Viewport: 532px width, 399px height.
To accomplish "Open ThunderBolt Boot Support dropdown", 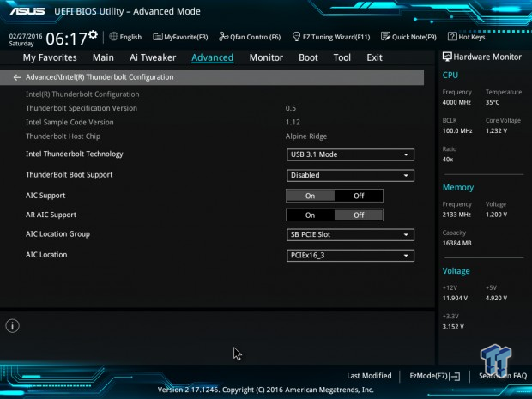I will (x=350, y=175).
